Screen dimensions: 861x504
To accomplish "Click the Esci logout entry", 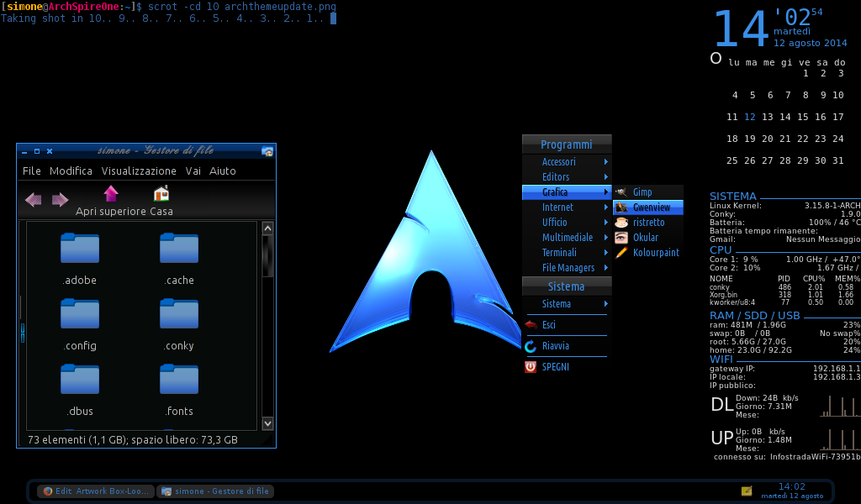I will [x=567, y=325].
